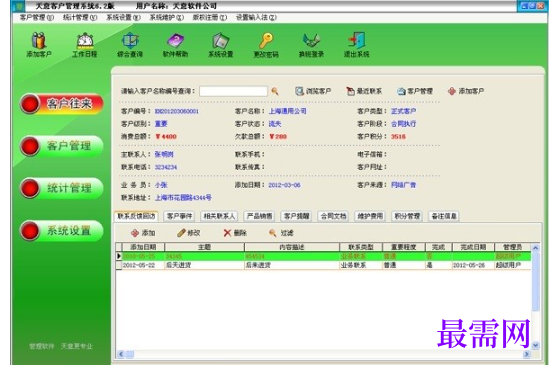Click the 后天进货 subject cell
Screen dimensions: 549x365
pos(204,265)
